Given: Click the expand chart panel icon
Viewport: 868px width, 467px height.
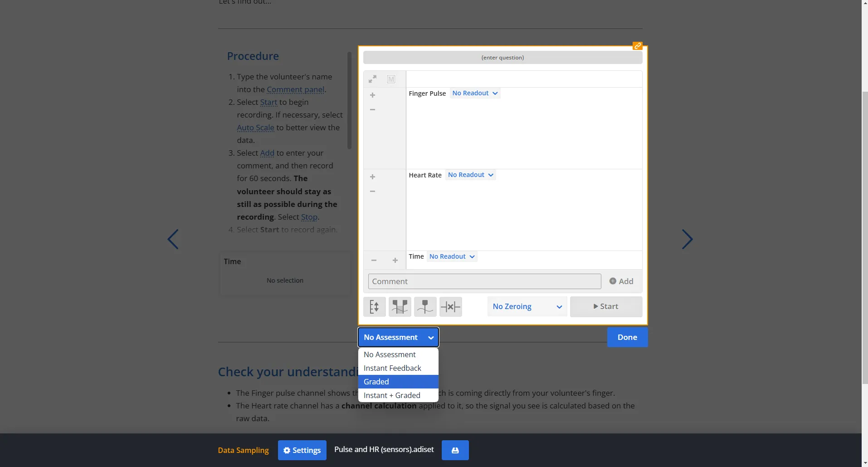Looking at the screenshot, I should pos(373,79).
